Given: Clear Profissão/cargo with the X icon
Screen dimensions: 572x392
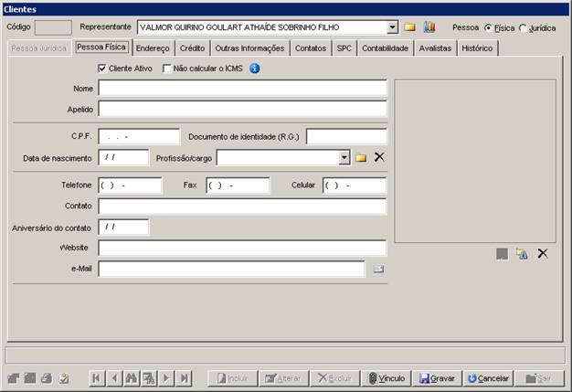Looking at the screenshot, I should click(x=379, y=157).
